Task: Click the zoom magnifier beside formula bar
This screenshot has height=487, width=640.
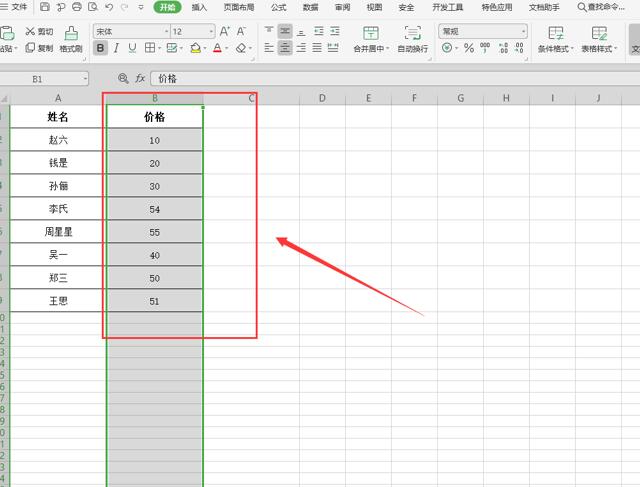Action: click(x=123, y=78)
